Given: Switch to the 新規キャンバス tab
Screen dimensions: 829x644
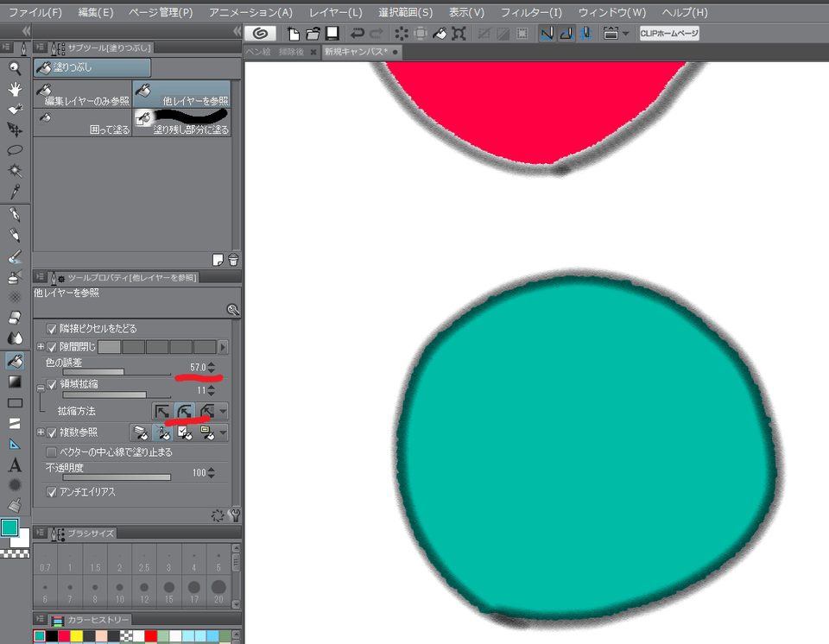Looking at the screenshot, I should click(354, 53).
